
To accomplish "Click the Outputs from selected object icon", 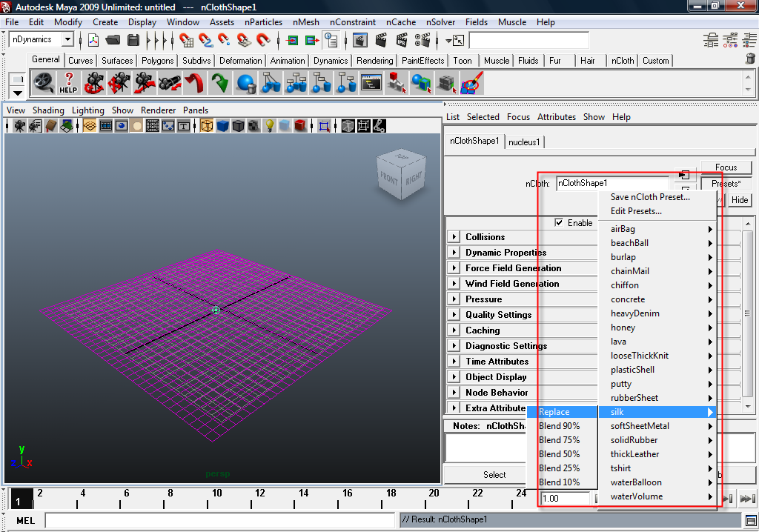I will click(312, 41).
